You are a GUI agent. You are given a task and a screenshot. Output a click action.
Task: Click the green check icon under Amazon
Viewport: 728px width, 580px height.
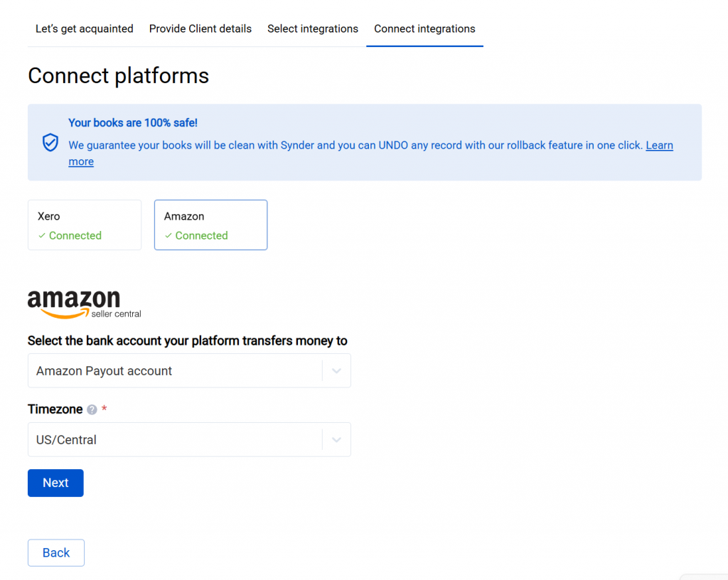click(168, 236)
